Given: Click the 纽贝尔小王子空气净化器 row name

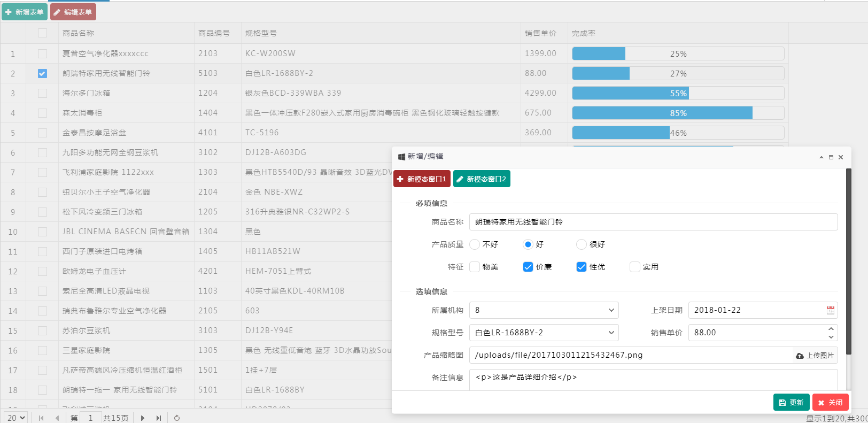Looking at the screenshot, I should click(x=106, y=192).
